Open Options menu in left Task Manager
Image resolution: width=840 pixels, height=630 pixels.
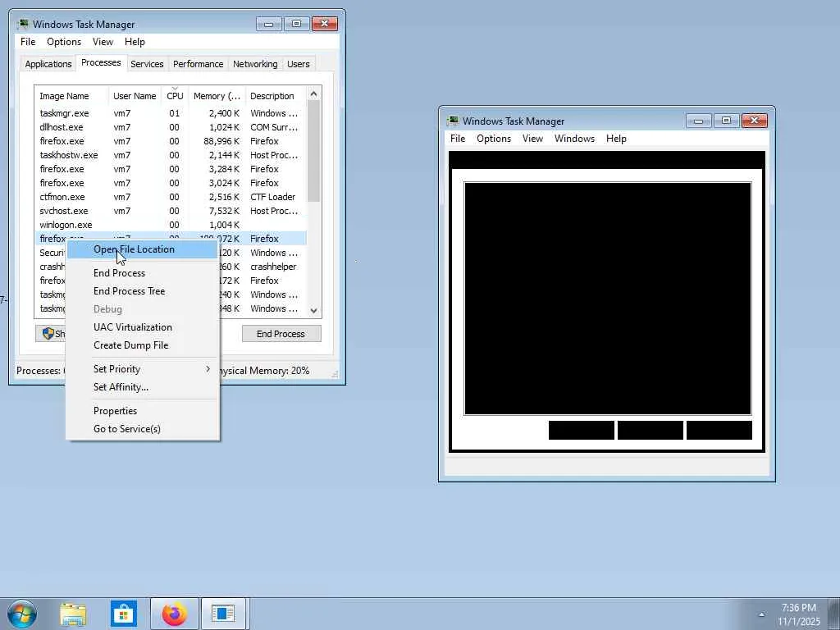pyautogui.click(x=64, y=42)
